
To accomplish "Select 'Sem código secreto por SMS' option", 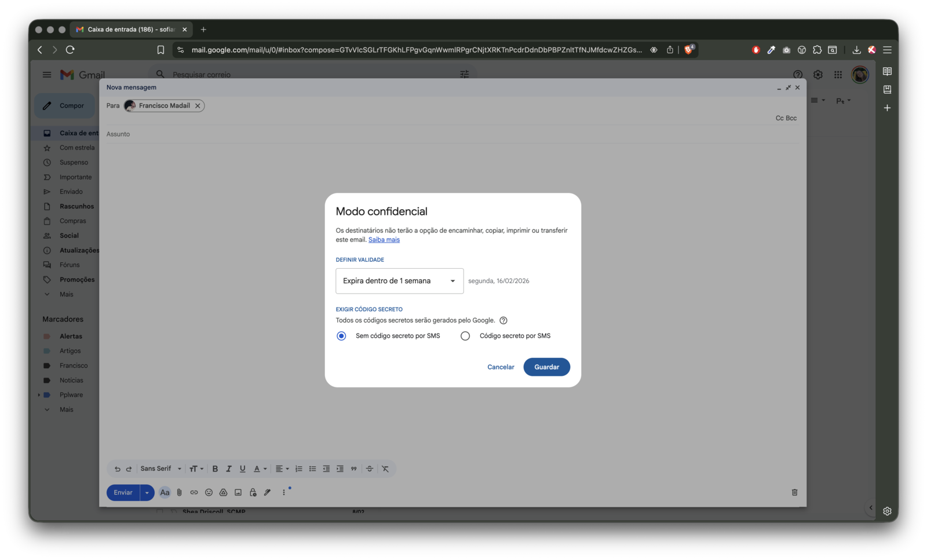I will [x=341, y=336].
